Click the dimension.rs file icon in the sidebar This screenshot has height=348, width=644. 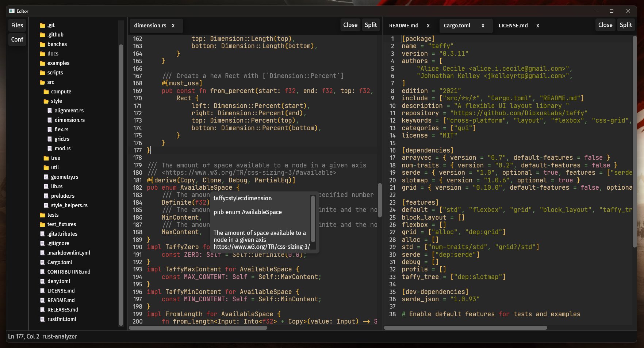[x=50, y=120]
